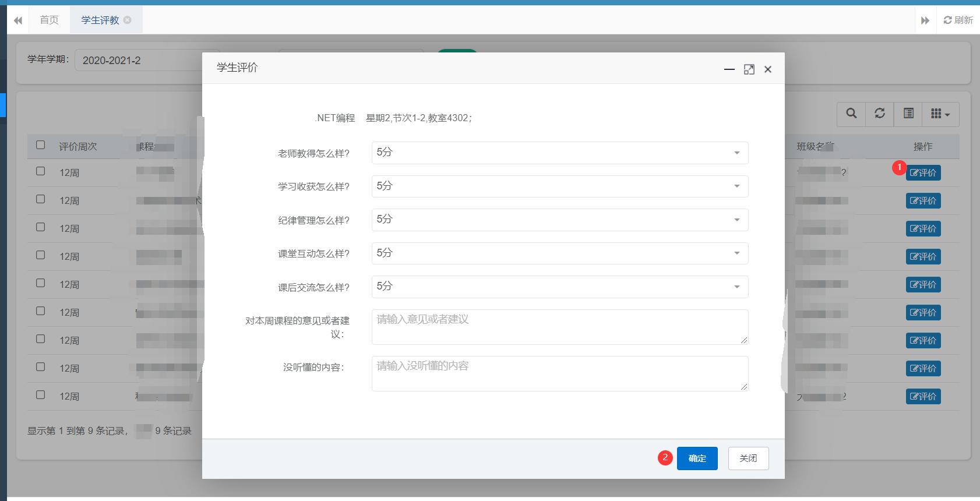Close the 学生评教 tab with its x icon
Image resolution: width=980 pixels, height=501 pixels.
(128, 20)
